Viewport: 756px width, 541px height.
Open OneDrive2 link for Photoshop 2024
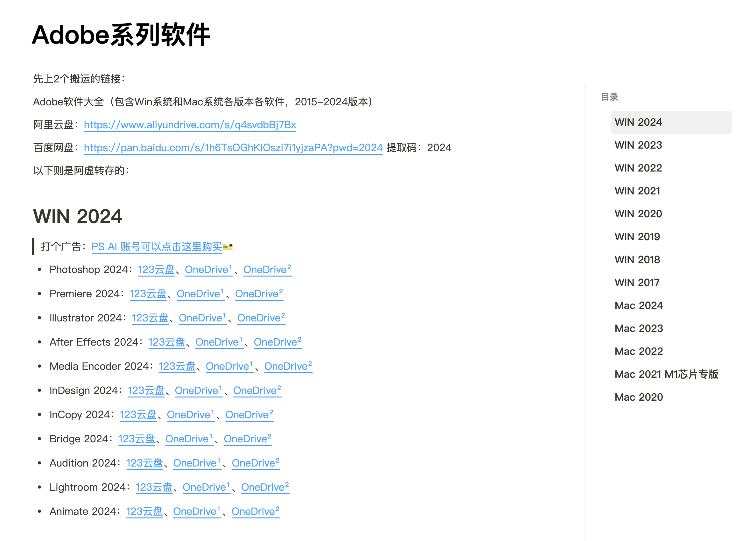pos(267,270)
